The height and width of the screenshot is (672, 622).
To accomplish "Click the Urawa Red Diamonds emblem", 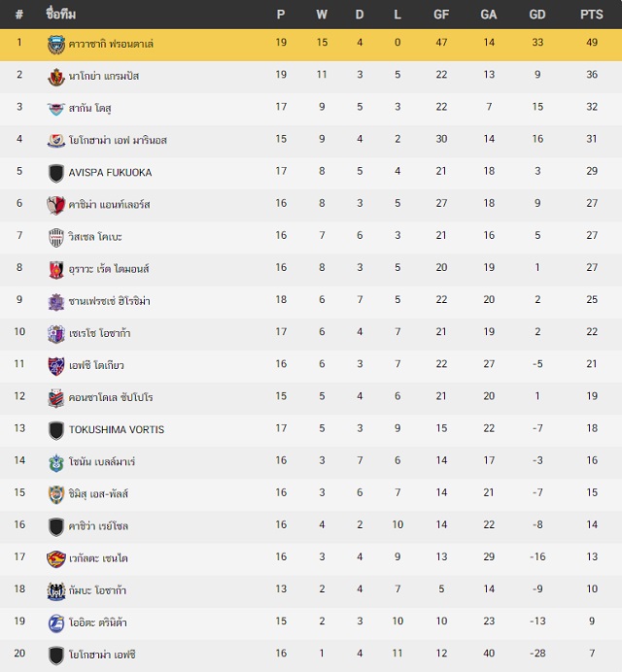I will tap(56, 270).
